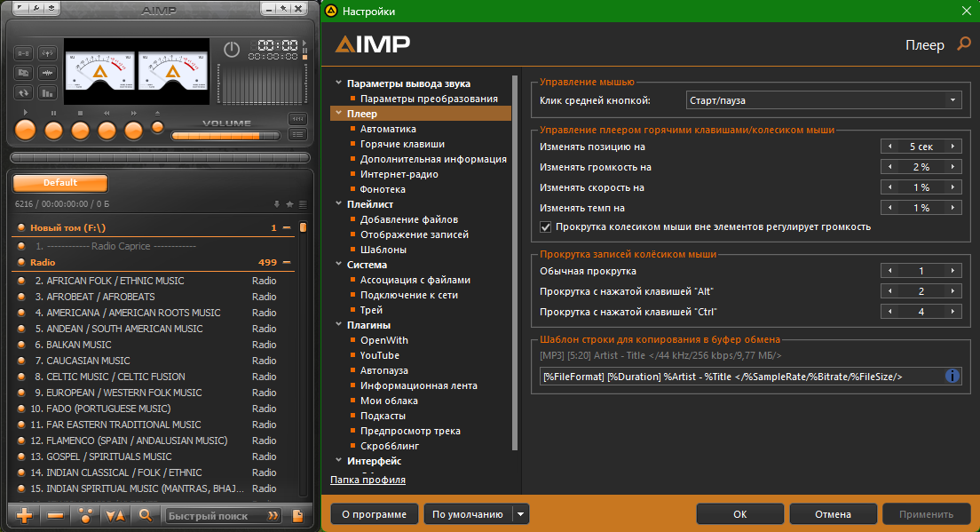Collapse the Плагины tree section
The height and width of the screenshot is (532, 980).
click(338, 325)
